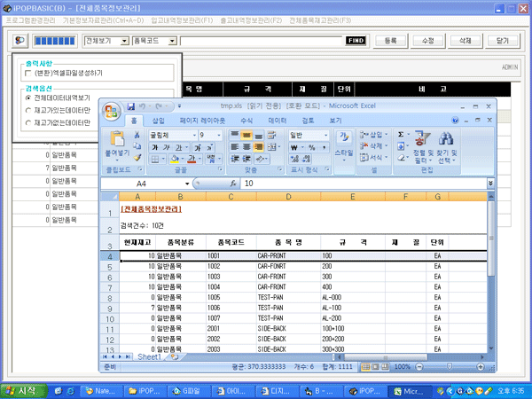Open 출고내역정보관리(F2) menu in iPOP
The image size is (532, 399).
[251, 20]
